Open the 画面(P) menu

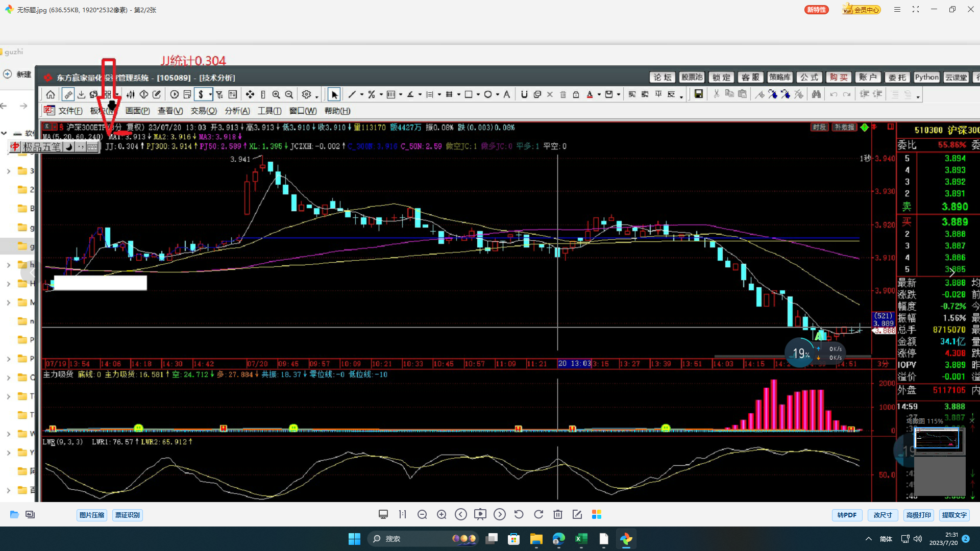click(138, 111)
